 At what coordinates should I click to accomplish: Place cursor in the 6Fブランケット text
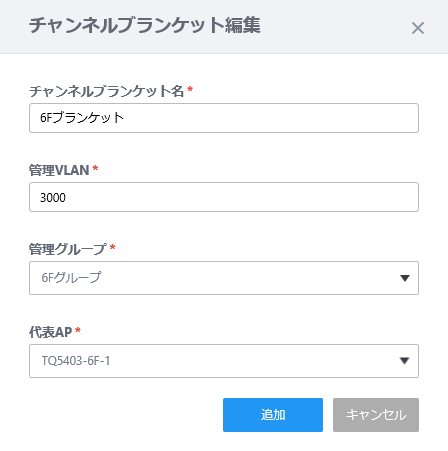coord(82,118)
